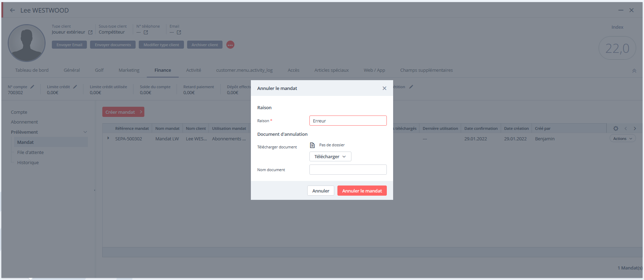This screenshot has width=644, height=280.
Task: Click the Mandat LW name cell
Action: (x=167, y=139)
